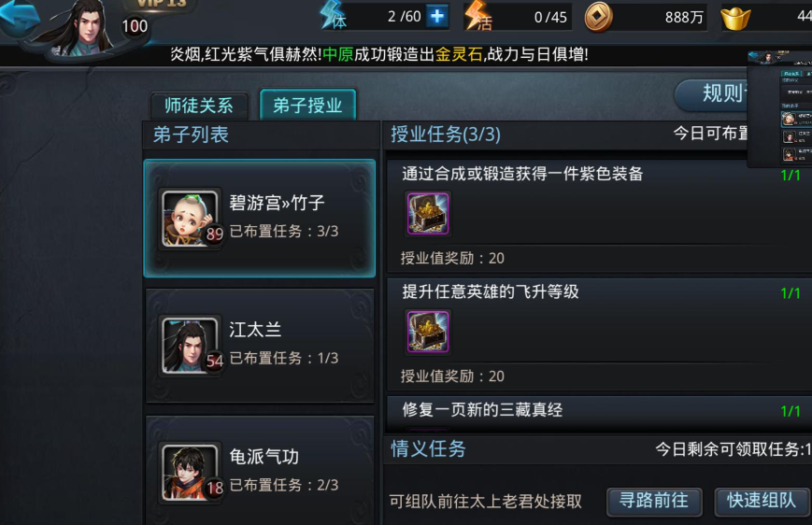Click the 快速组队 button
The height and width of the screenshot is (525, 812).
tap(762, 501)
